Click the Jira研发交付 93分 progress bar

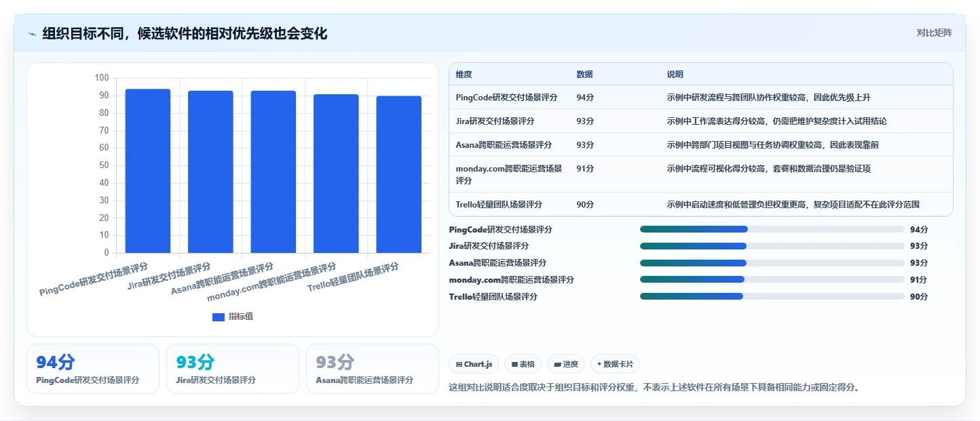coord(772,246)
